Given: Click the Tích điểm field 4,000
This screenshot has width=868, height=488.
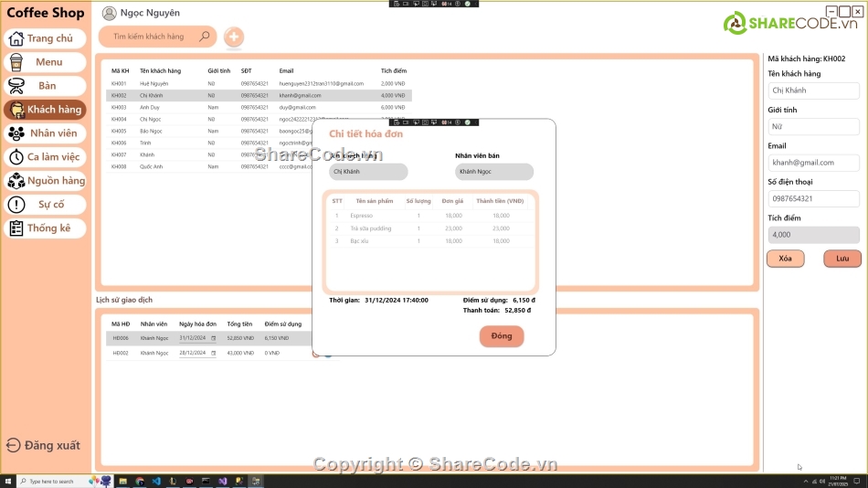Looking at the screenshot, I should (x=813, y=235).
